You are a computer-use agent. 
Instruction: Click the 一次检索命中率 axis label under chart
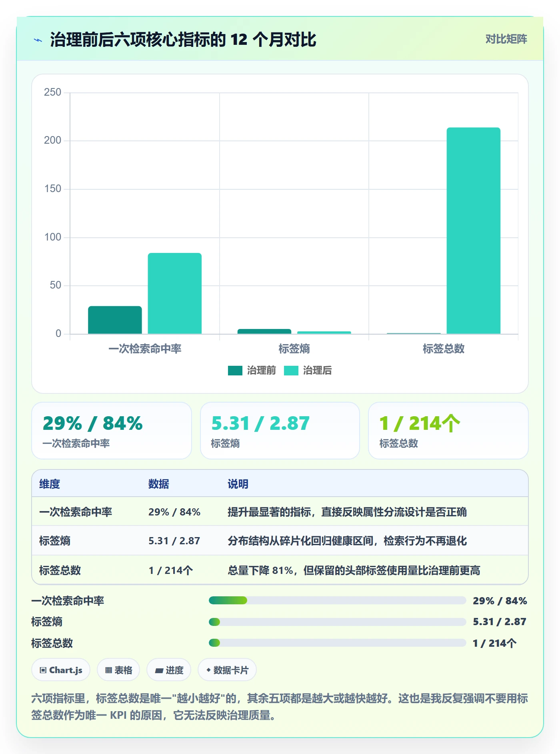coord(145,349)
